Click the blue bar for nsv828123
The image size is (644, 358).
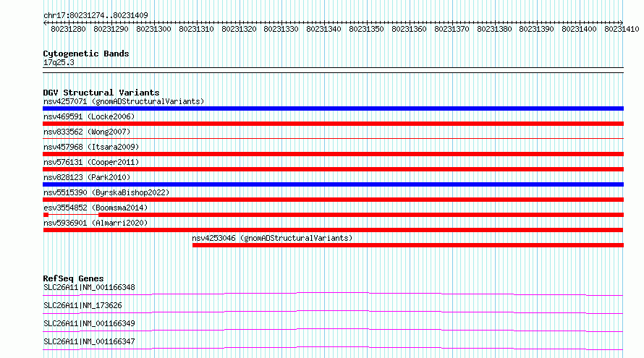333,184
